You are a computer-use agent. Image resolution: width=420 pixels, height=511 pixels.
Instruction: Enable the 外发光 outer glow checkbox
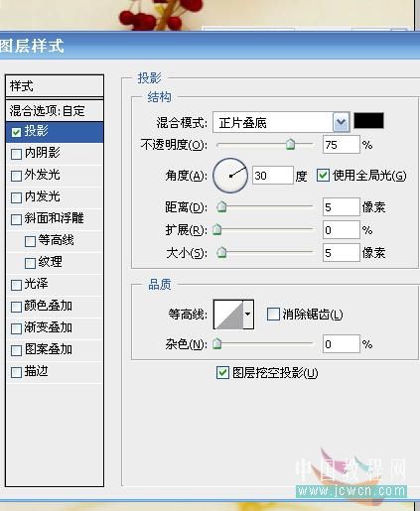[x=16, y=176]
